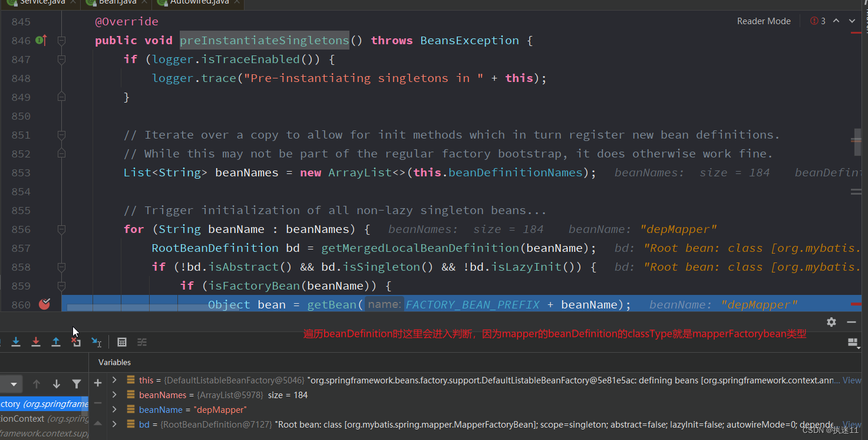Select the previous frame up arrow
Screen dimensions: 868x440
pyautogui.click(x=37, y=384)
